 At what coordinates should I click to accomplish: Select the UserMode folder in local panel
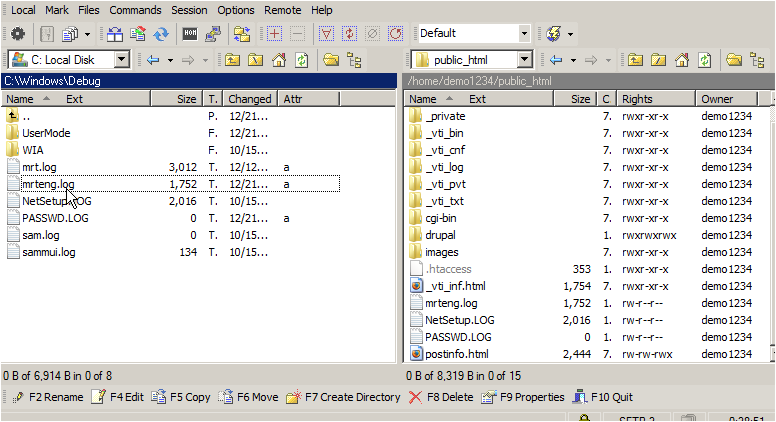pyautogui.click(x=46, y=133)
